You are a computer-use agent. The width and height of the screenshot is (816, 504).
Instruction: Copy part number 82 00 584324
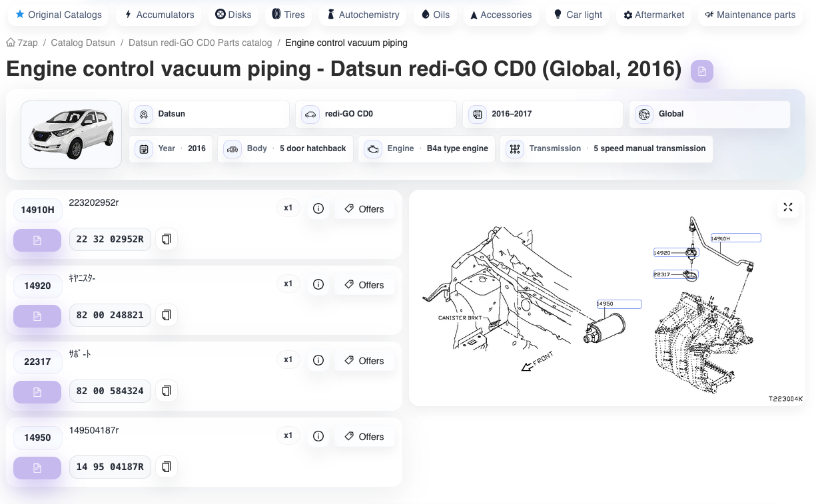[167, 391]
